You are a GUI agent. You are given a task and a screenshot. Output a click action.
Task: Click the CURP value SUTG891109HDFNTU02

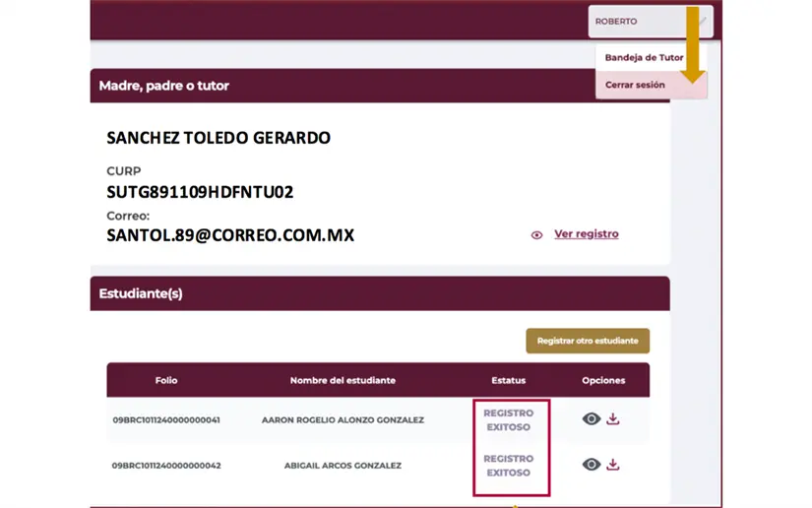click(200, 192)
